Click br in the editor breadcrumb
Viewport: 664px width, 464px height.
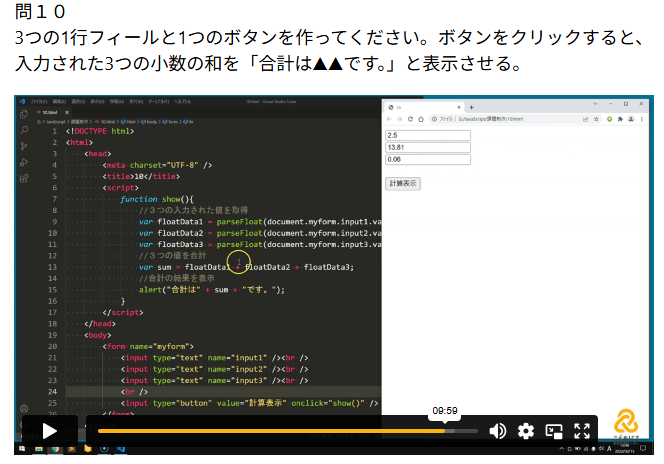188,122
